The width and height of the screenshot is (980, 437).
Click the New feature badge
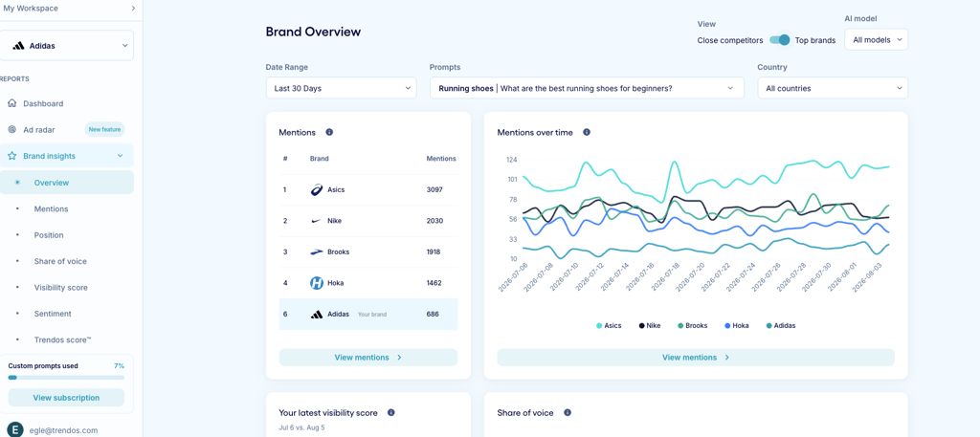tap(105, 130)
